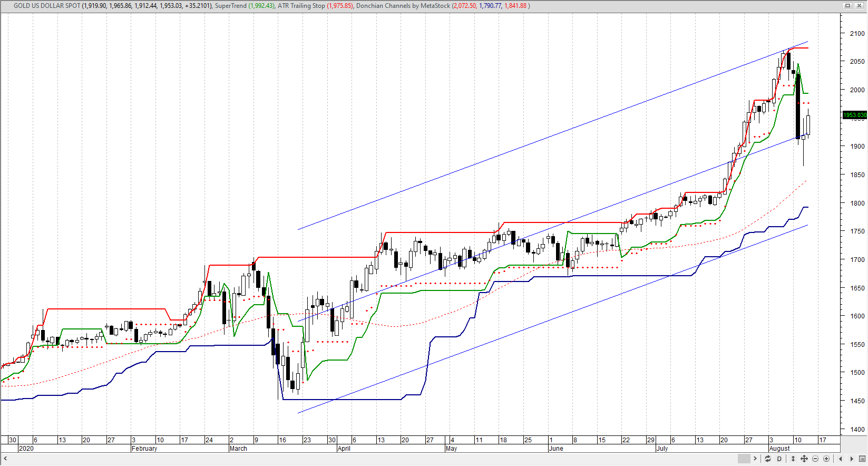The image size is (868, 466).
Task: Select the ATR Trailing Stop label in the header
Action: coord(301,6)
